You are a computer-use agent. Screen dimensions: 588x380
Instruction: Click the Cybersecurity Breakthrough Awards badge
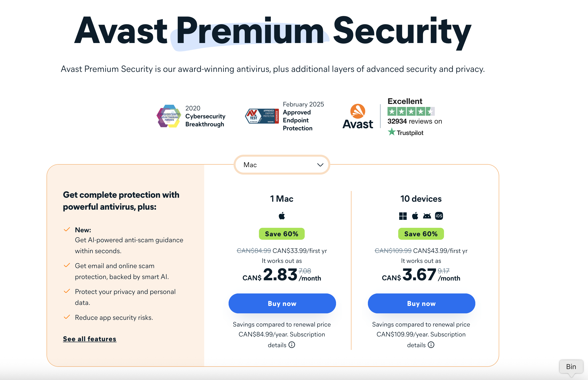(x=169, y=116)
